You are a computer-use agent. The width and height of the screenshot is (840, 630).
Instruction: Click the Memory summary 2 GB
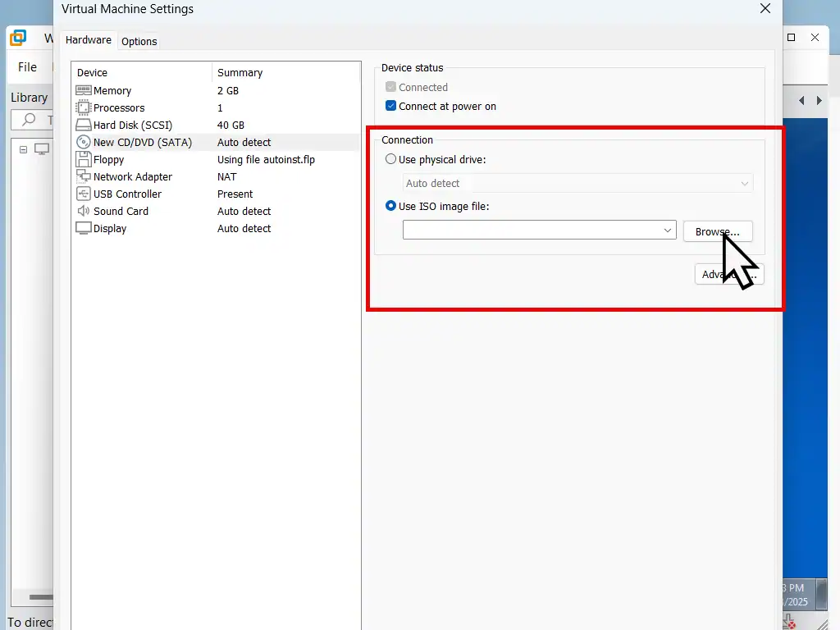coord(228,90)
